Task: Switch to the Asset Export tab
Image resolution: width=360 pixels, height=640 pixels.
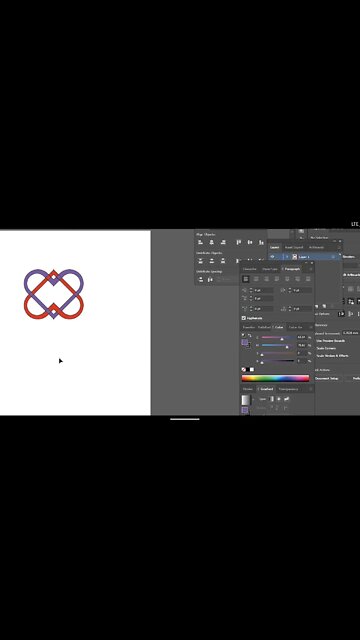Action: (x=294, y=247)
